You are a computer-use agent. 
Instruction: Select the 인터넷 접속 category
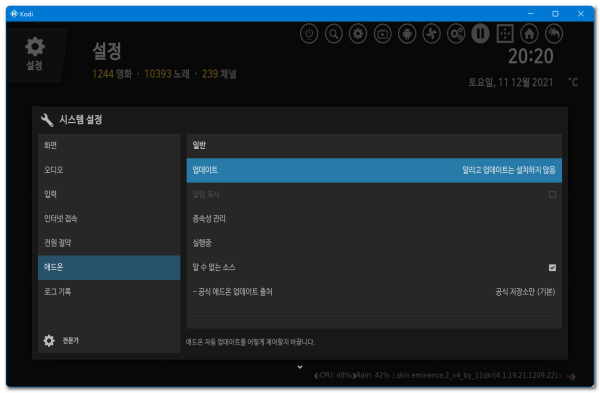tap(109, 219)
